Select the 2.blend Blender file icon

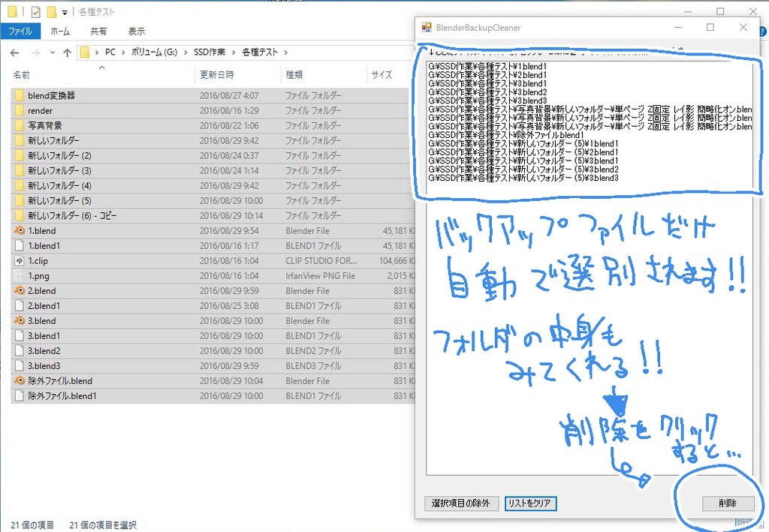tap(19, 290)
